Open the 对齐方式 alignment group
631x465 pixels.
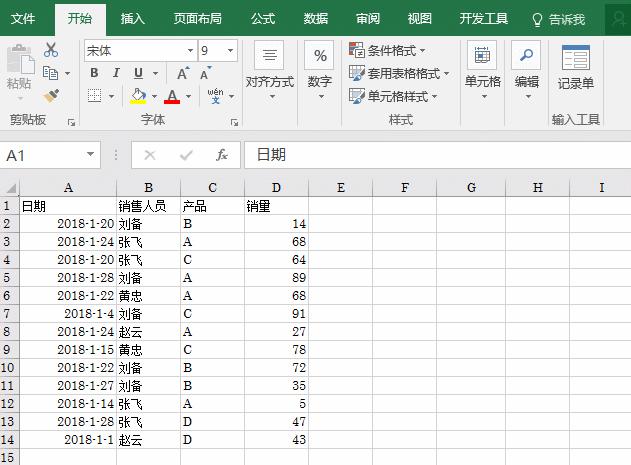tap(270, 71)
